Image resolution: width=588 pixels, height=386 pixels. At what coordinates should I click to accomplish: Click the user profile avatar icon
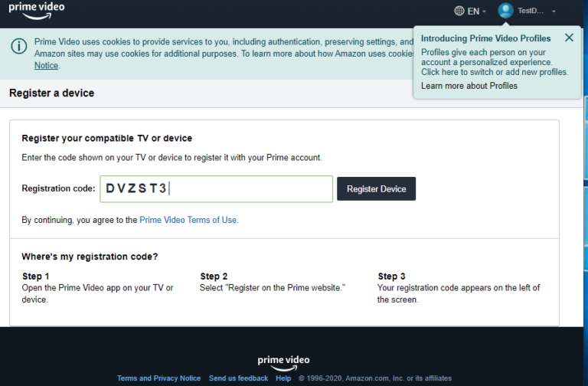pyautogui.click(x=505, y=11)
